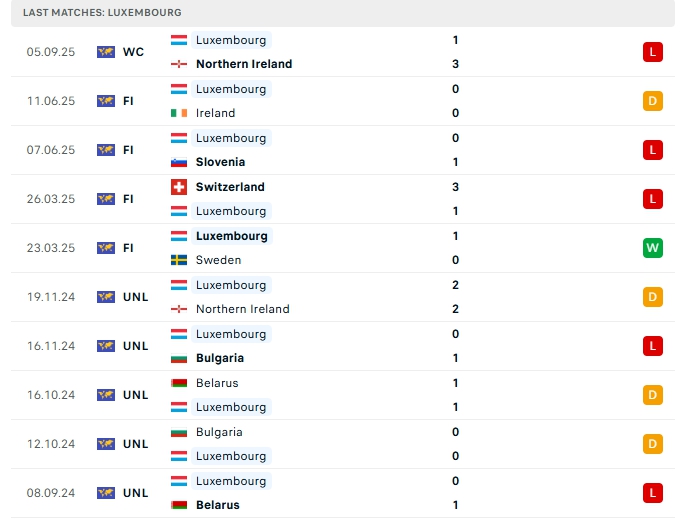Click the Slovenia flag icon
Viewport: 685px width, 520px height.
[179, 162]
